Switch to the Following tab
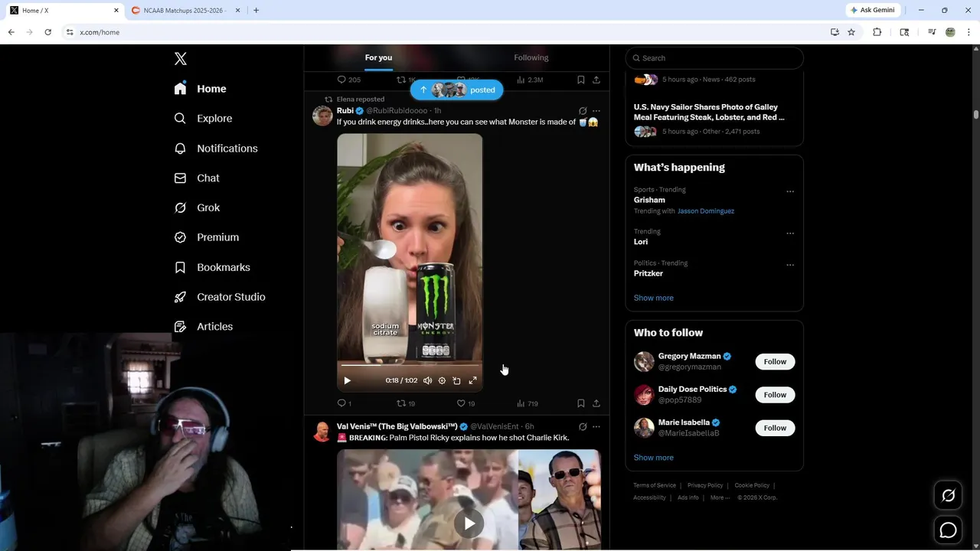Screen dimensions: 980x551 click(531, 57)
